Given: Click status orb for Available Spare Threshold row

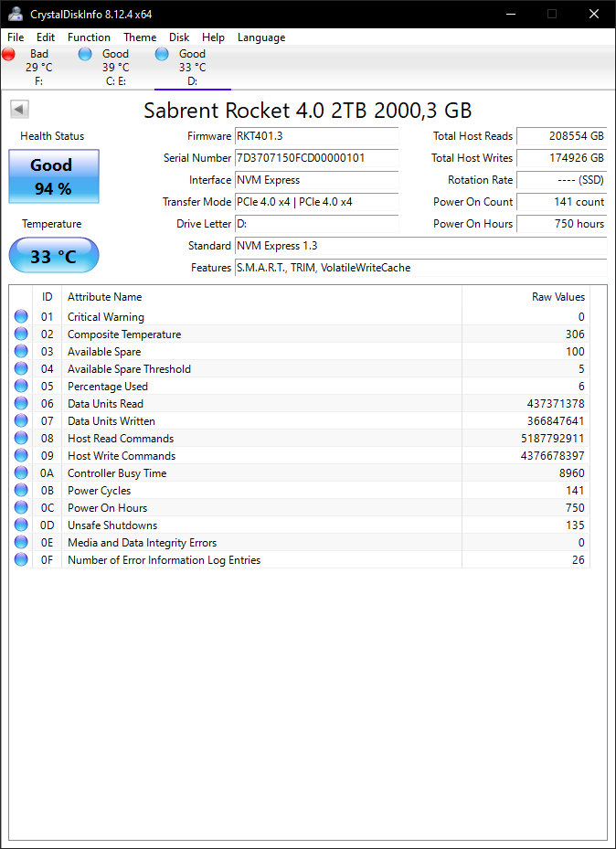Looking at the screenshot, I should [21, 368].
